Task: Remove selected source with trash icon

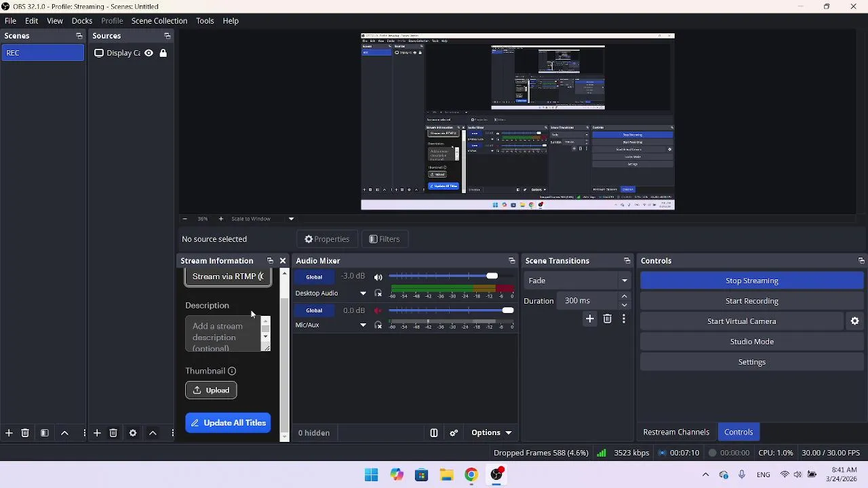Action: (x=113, y=433)
